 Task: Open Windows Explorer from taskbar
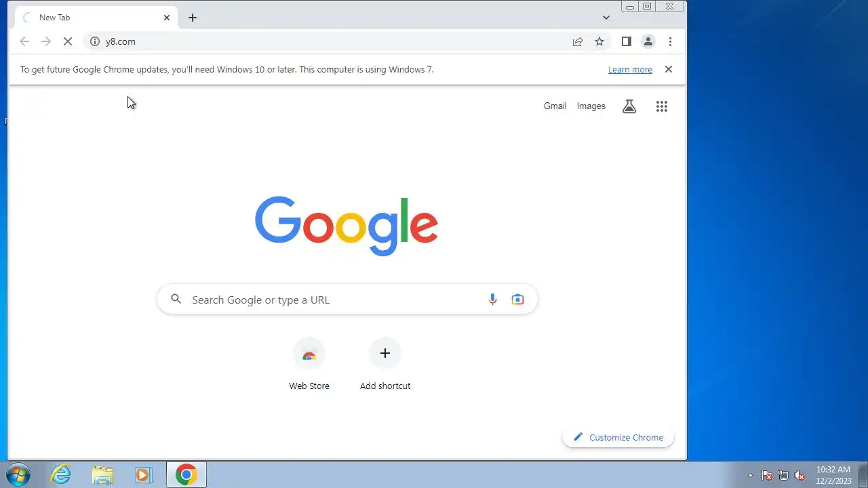click(102, 474)
